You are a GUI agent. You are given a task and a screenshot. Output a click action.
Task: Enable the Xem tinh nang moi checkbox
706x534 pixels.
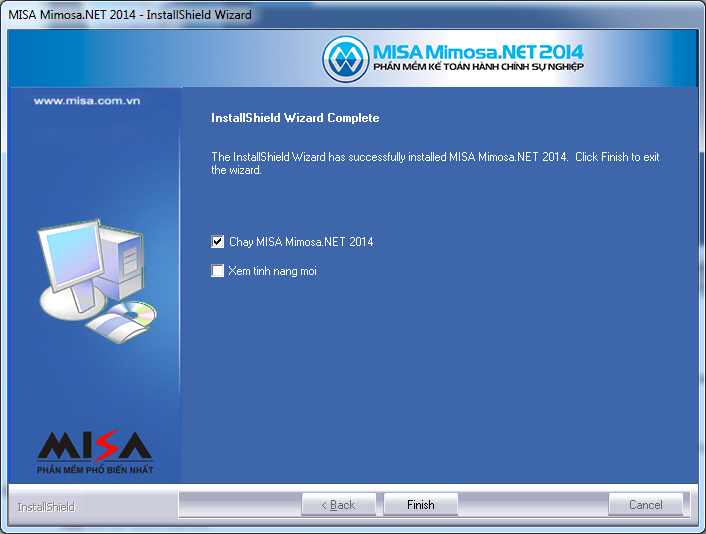tap(217, 271)
